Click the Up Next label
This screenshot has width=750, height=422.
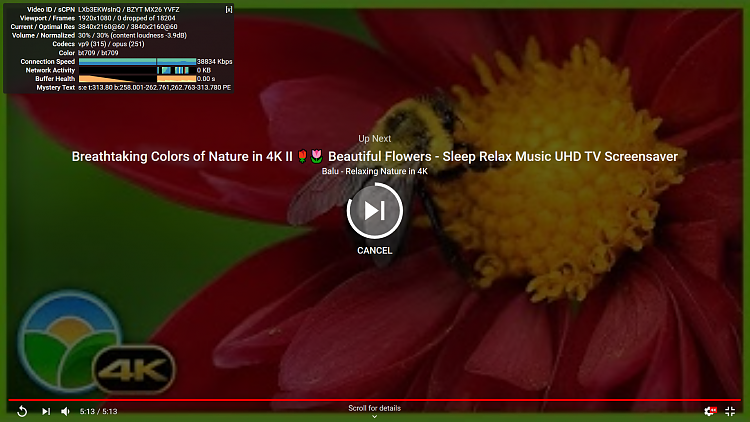(x=375, y=138)
